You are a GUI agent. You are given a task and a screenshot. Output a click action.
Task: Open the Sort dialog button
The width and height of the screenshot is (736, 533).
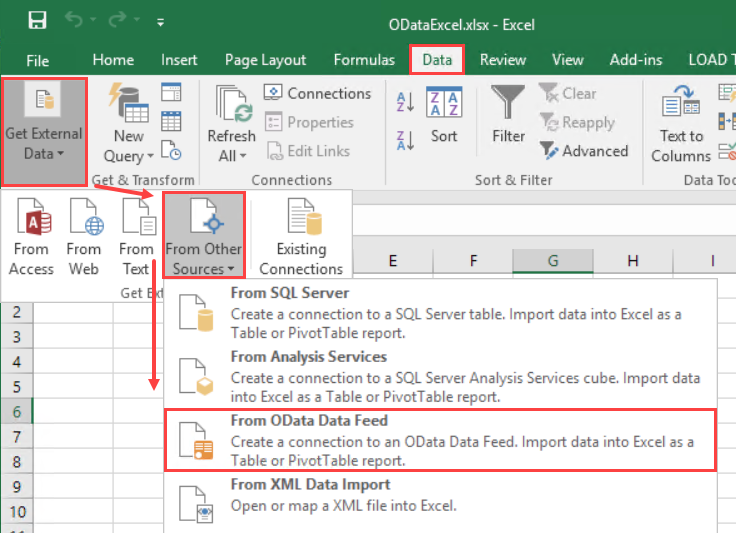(444, 115)
